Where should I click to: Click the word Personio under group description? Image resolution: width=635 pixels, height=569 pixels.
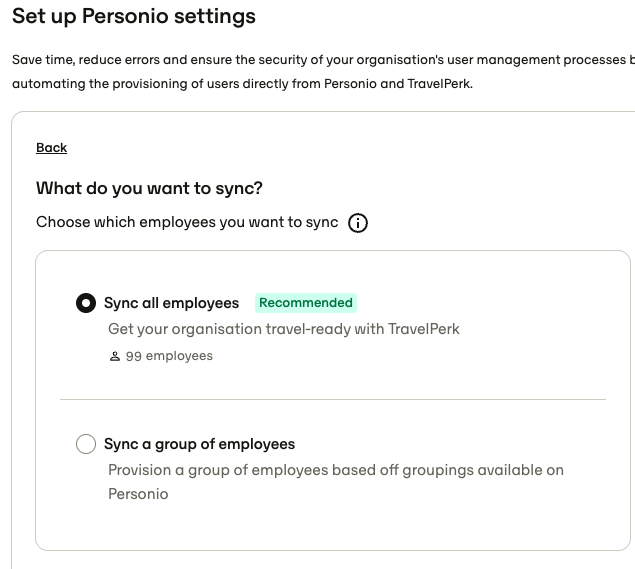tap(138, 494)
